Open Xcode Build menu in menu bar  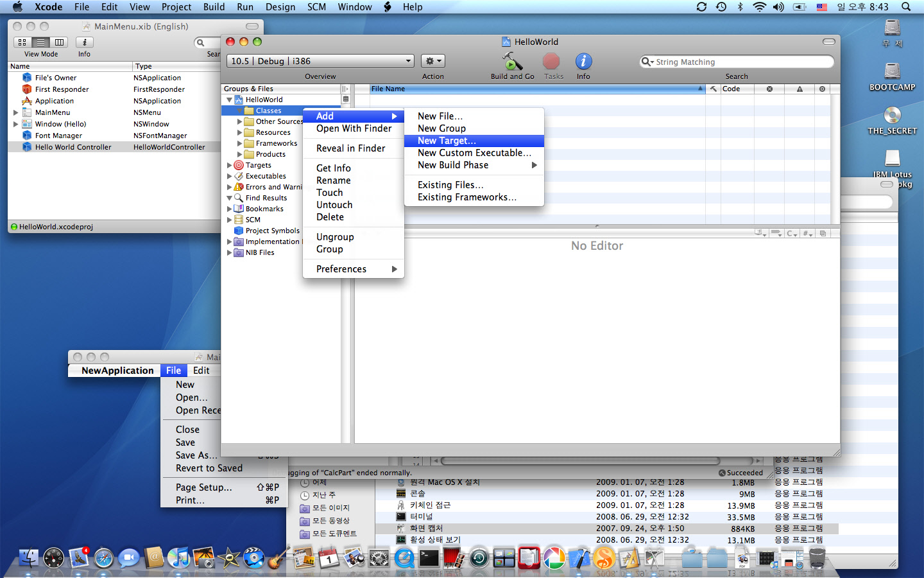tap(214, 7)
